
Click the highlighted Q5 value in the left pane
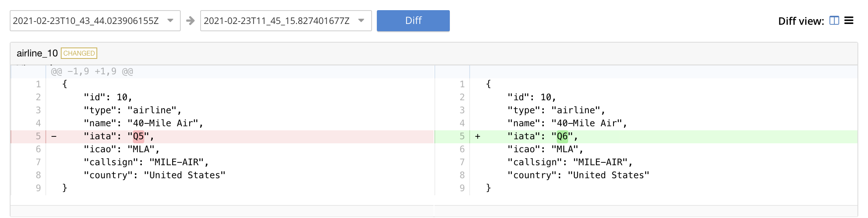tap(139, 136)
